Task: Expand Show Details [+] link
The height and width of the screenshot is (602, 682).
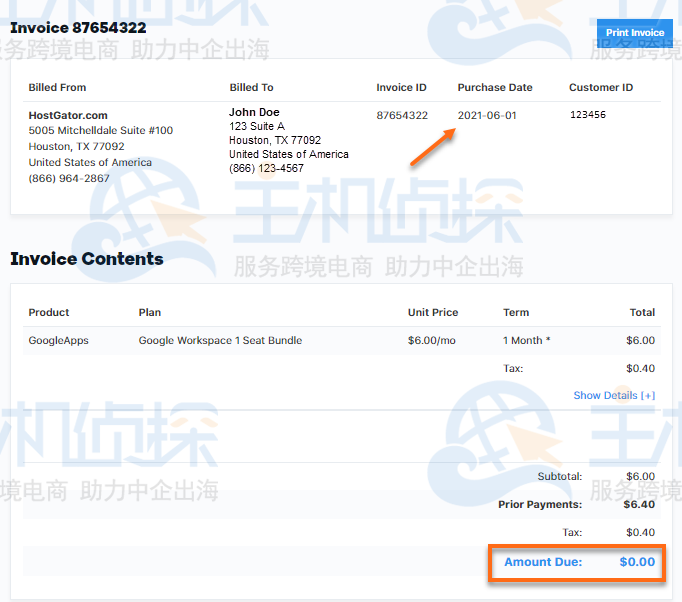Action: coord(614,395)
